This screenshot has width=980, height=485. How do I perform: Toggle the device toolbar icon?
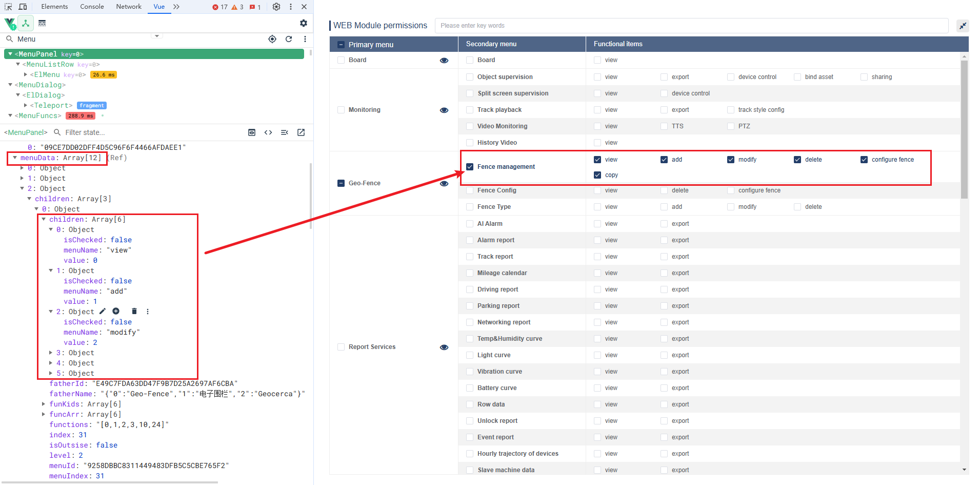(x=23, y=7)
